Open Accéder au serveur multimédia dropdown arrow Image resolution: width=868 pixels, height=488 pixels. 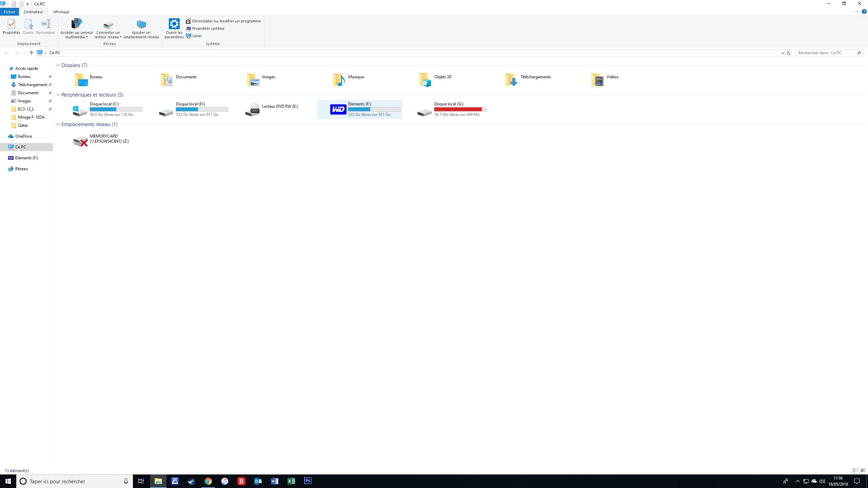[x=86, y=37]
